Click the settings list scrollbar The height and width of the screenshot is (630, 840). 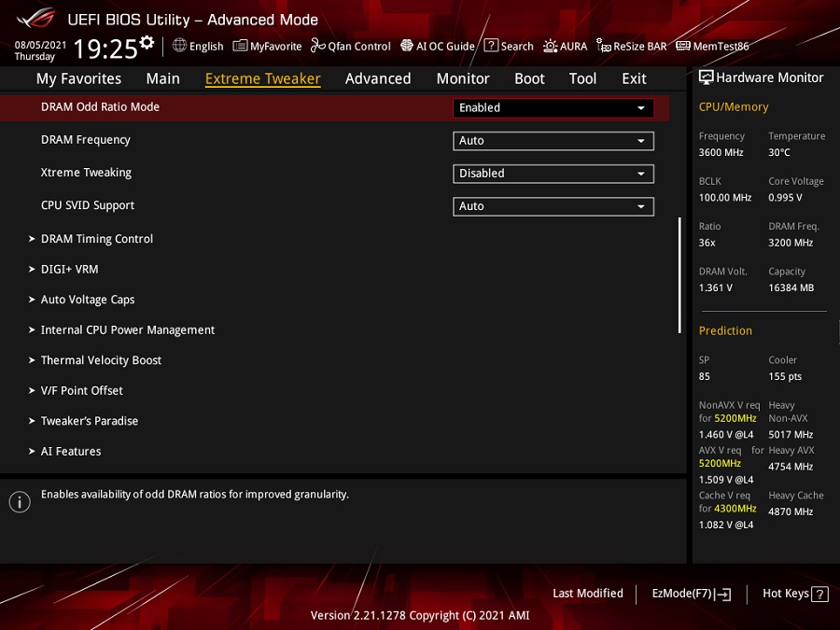(x=679, y=275)
